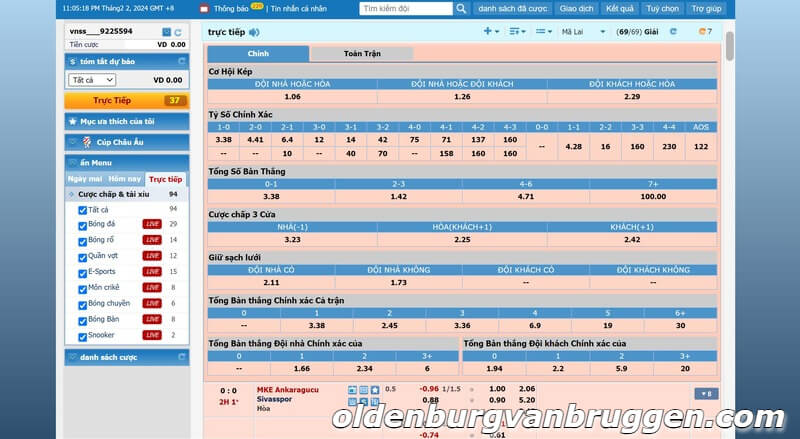
Task: Refresh the account balance
Action: tap(178, 32)
